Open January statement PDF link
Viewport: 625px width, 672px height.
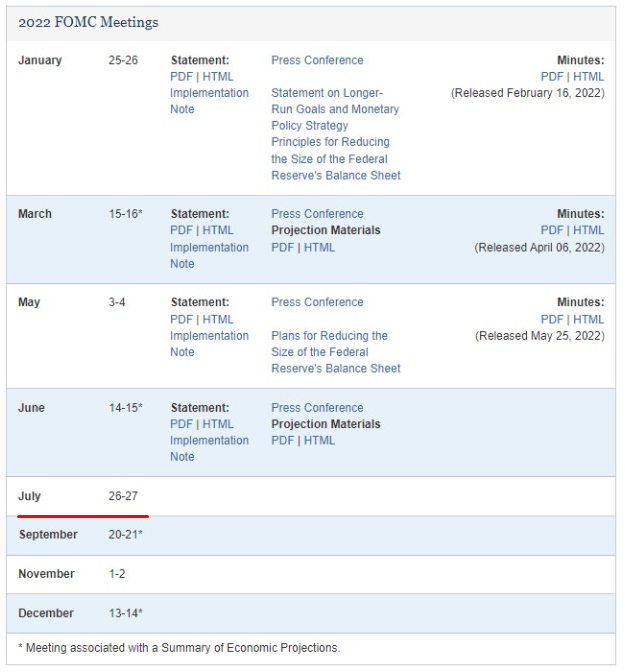click(x=181, y=77)
